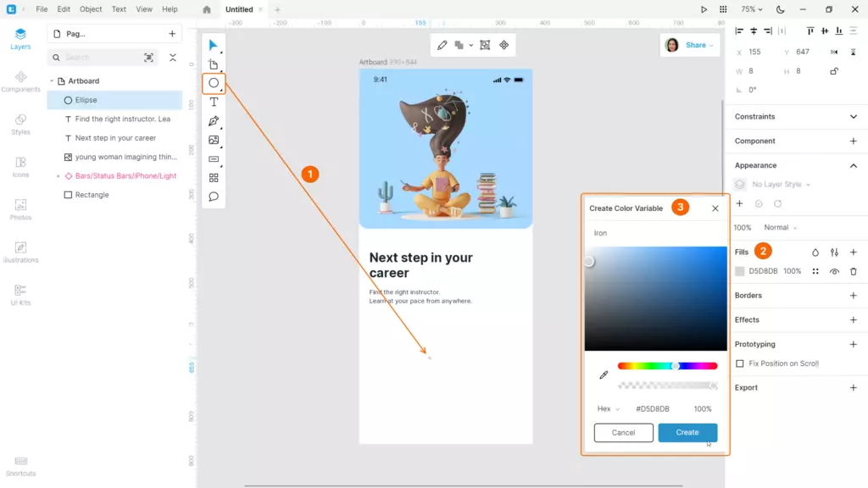Open the Components sidebar panel

20,81
